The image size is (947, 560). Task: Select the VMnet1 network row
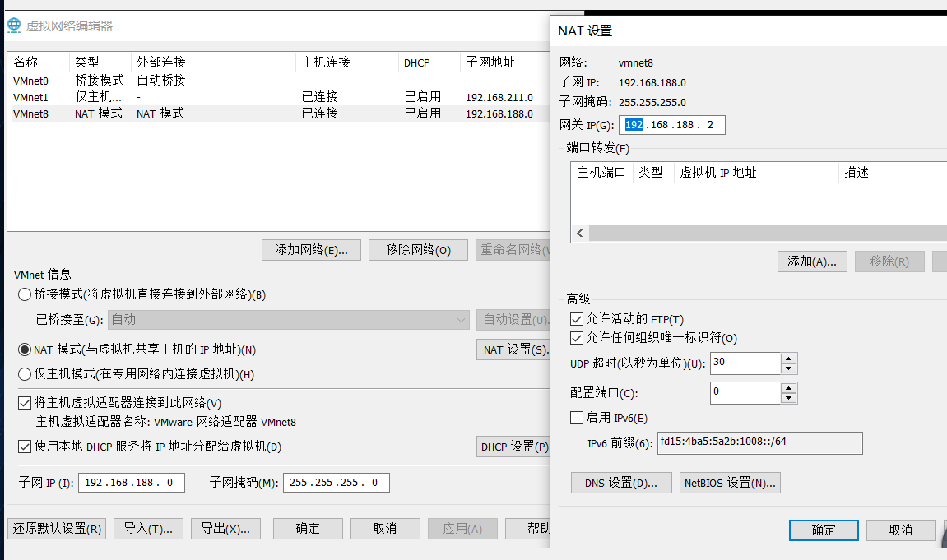coord(281,97)
